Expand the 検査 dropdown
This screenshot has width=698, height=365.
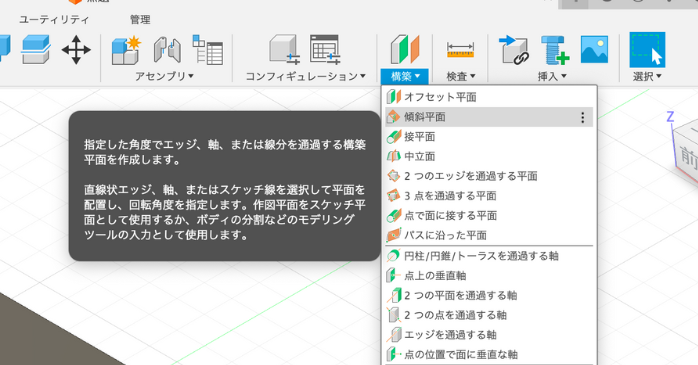pos(461,76)
